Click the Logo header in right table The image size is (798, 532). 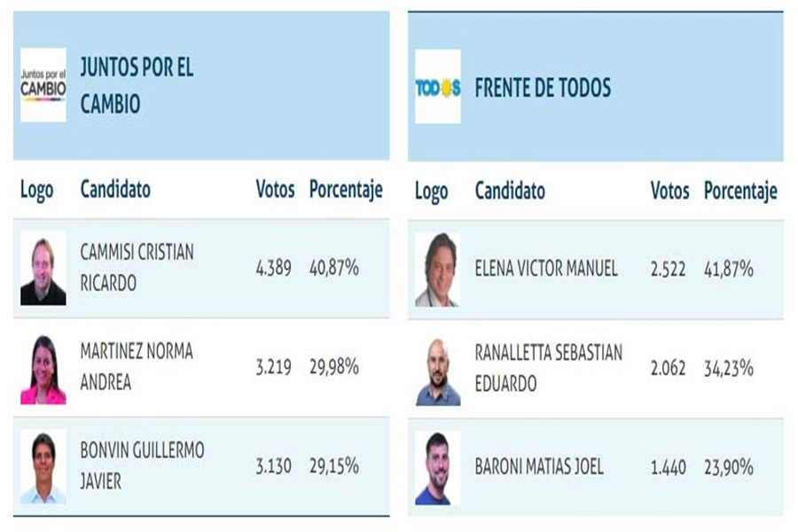[432, 191]
